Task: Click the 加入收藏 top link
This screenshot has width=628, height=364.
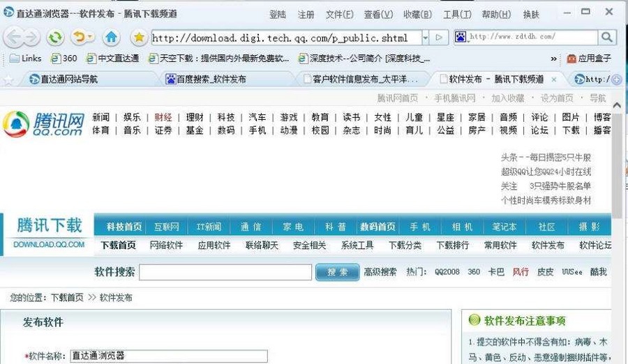Action: point(508,98)
